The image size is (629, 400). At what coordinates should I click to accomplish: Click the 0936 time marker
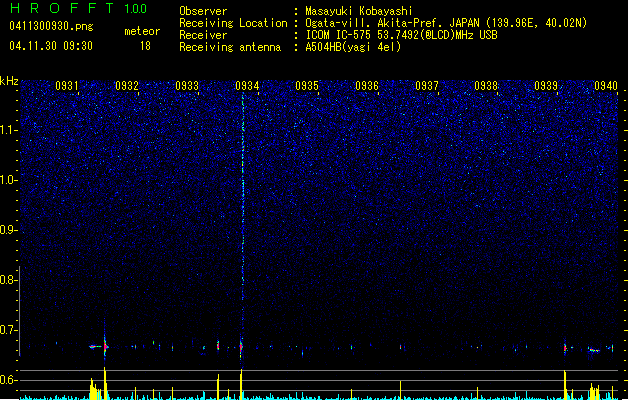367,86
